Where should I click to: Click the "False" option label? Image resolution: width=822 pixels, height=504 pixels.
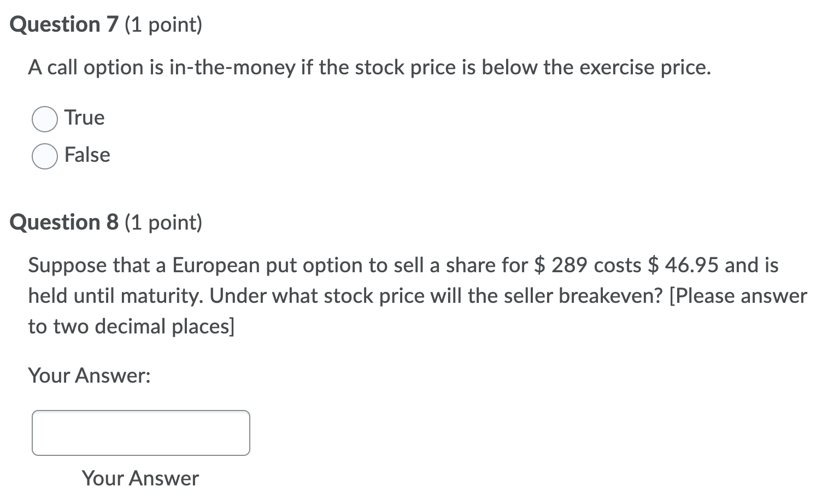coord(87,155)
